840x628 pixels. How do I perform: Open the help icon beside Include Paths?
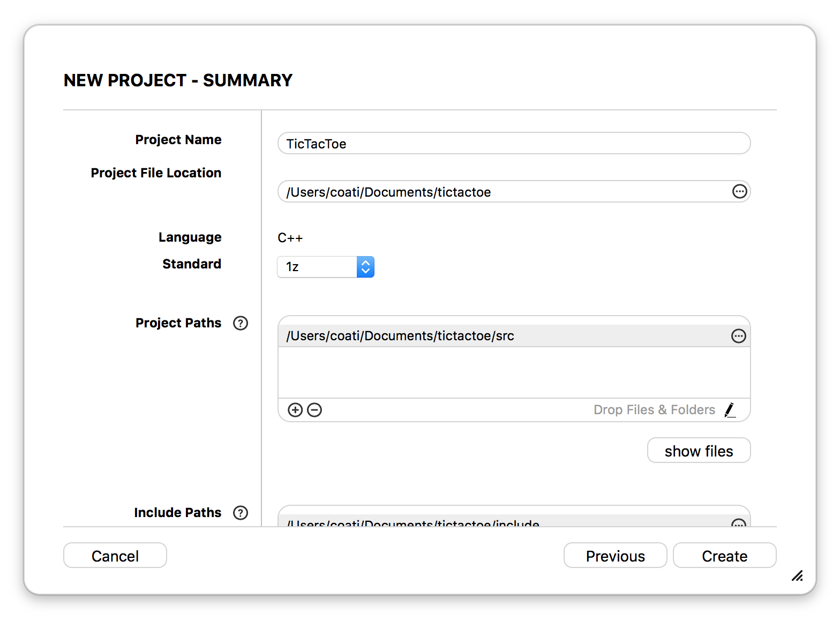(241, 513)
